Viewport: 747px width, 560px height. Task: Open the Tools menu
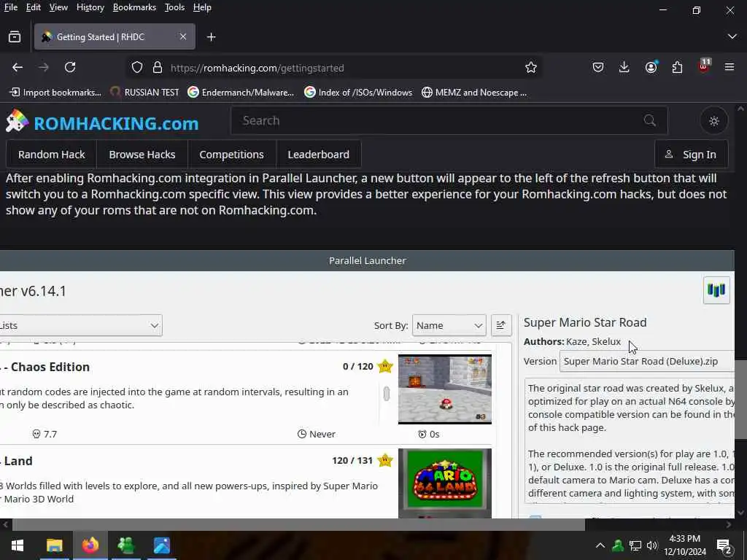174,7
